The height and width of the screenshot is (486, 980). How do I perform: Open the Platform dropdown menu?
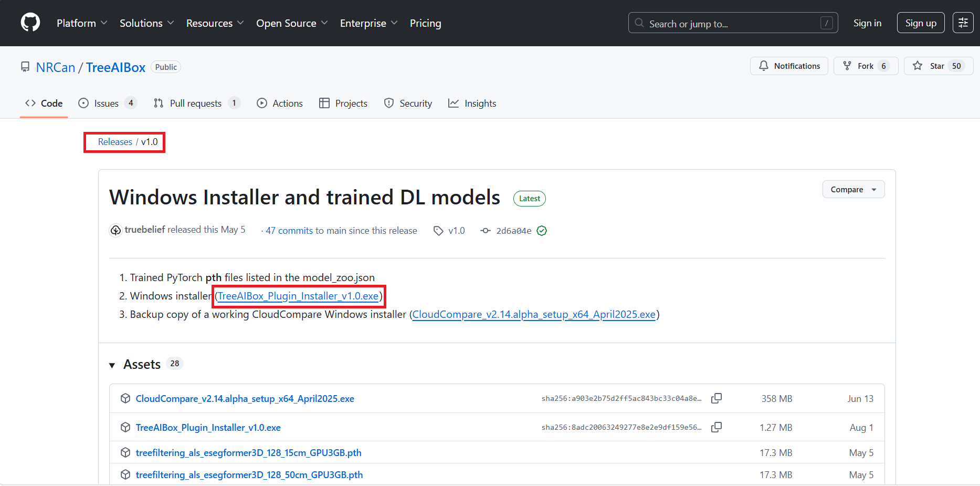[x=82, y=23]
